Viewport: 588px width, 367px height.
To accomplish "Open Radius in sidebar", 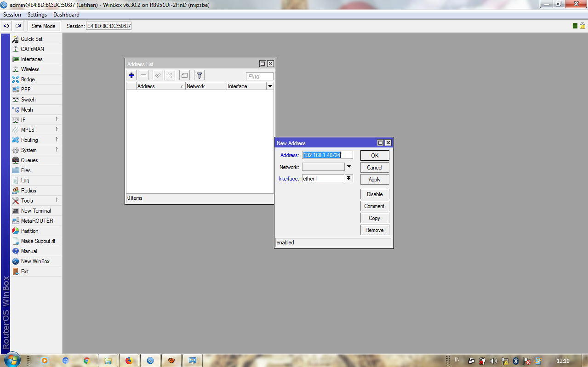I will (x=36, y=191).
